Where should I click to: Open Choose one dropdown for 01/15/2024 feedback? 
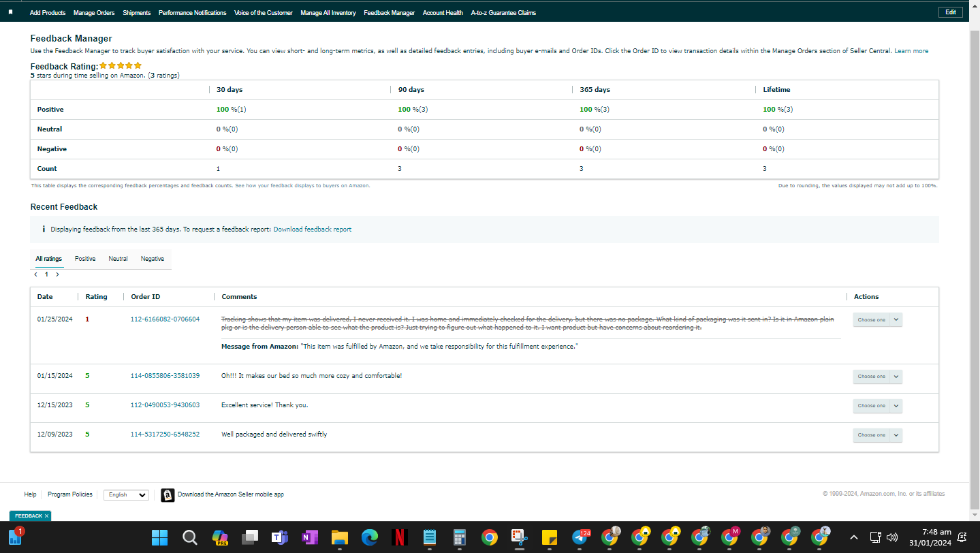coord(877,377)
